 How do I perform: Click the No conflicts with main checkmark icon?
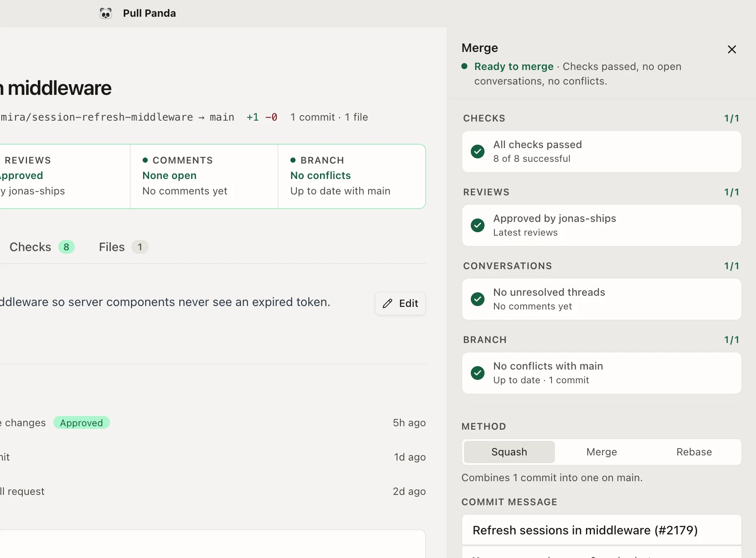pos(478,373)
